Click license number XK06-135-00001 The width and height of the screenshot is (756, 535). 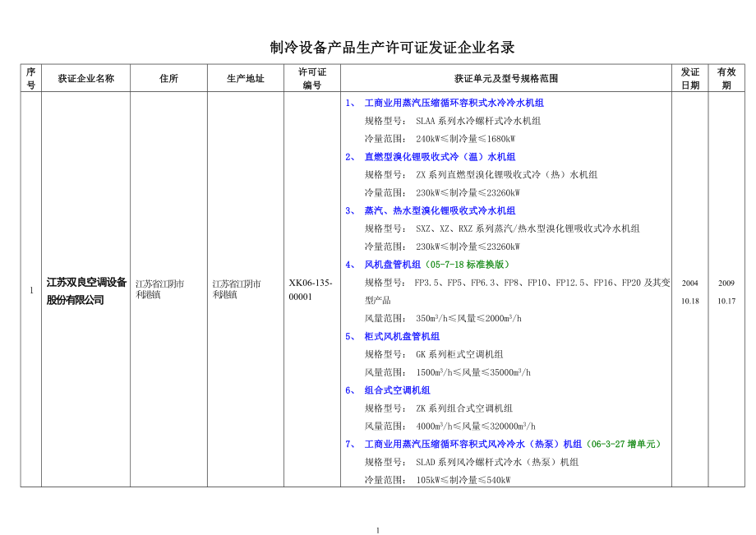click(x=311, y=289)
